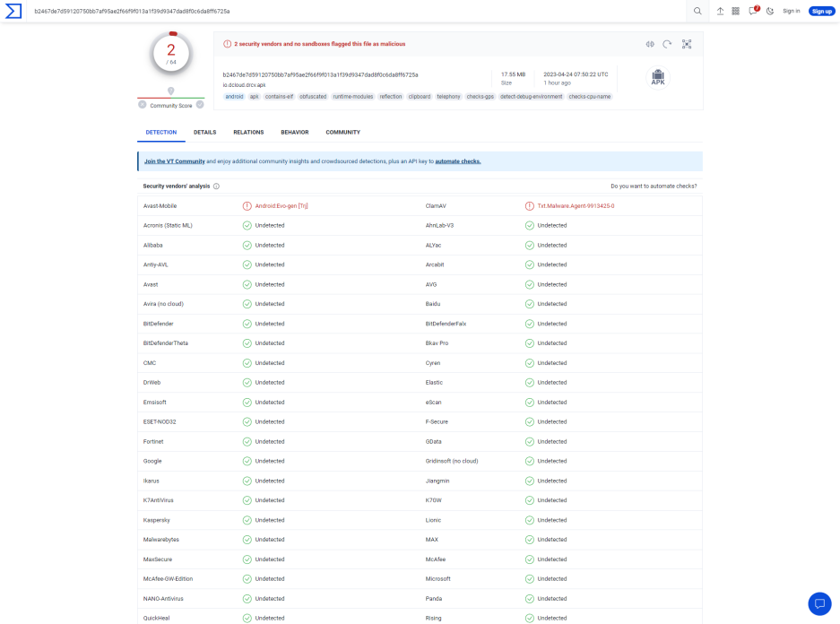
Task: Select the clipboard tag
Action: (x=420, y=97)
